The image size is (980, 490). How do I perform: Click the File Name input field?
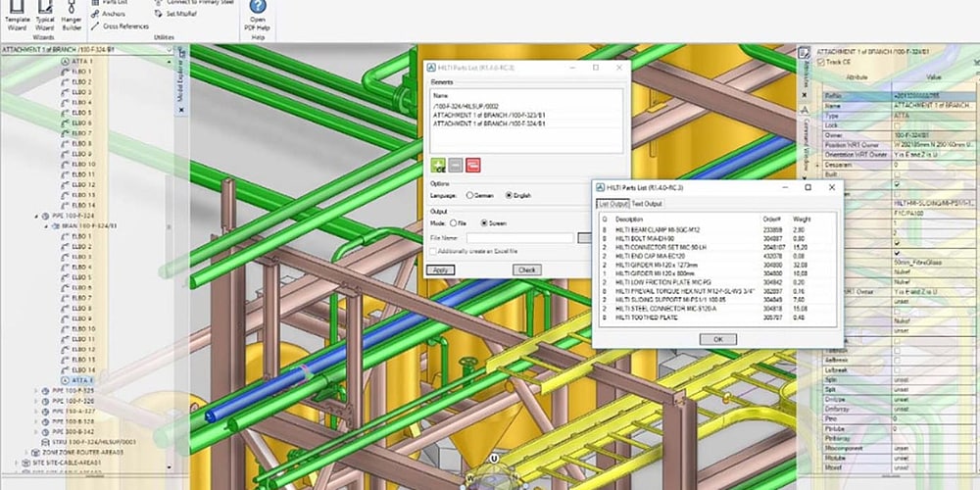pyautogui.click(x=520, y=238)
